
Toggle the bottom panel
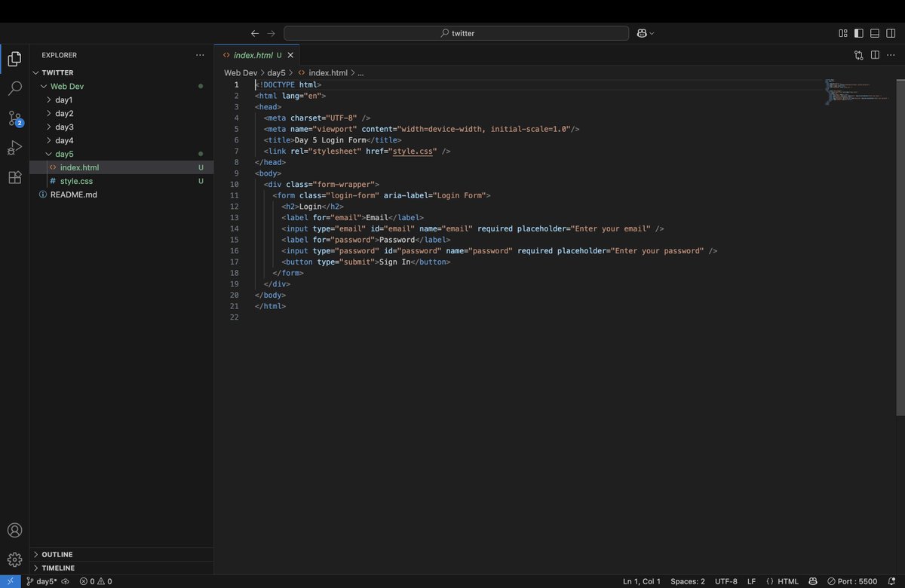point(875,33)
